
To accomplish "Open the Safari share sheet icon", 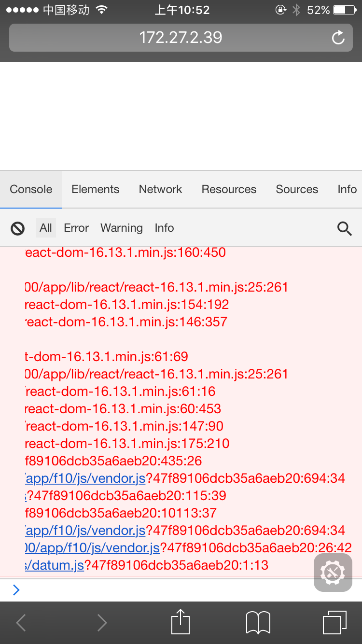I will [x=180, y=622].
